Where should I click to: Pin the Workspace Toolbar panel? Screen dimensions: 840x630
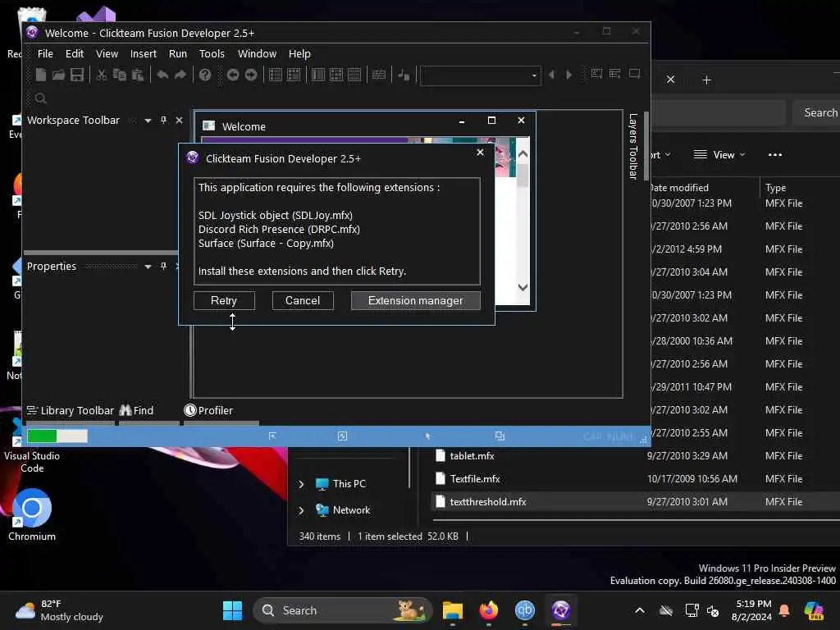click(163, 120)
